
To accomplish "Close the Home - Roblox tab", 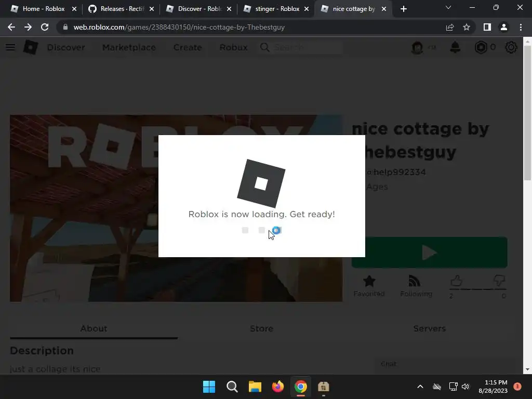I will coord(74,9).
